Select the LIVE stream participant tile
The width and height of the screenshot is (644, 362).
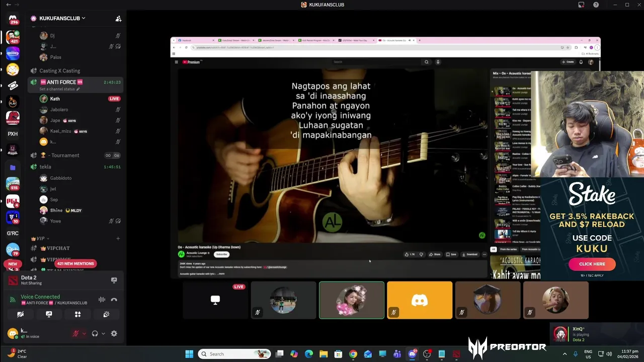215,300
